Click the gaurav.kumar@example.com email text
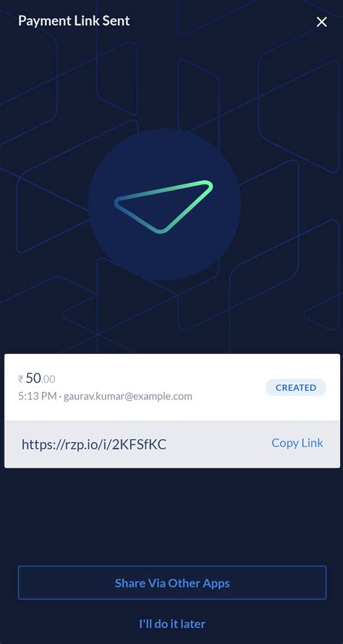Viewport: 343px width, 644px height. (x=128, y=397)
